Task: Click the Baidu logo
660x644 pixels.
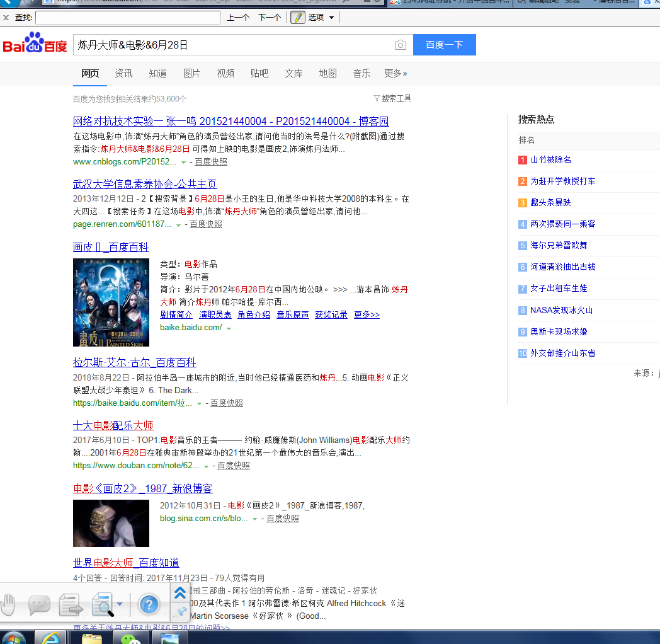Action: click(35, 43)
